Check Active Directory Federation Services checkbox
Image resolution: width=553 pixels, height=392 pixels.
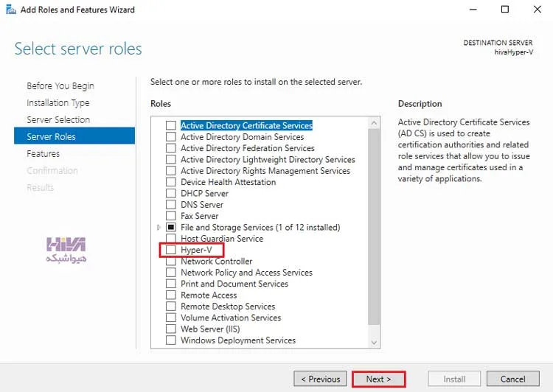(x=171, y=148)
